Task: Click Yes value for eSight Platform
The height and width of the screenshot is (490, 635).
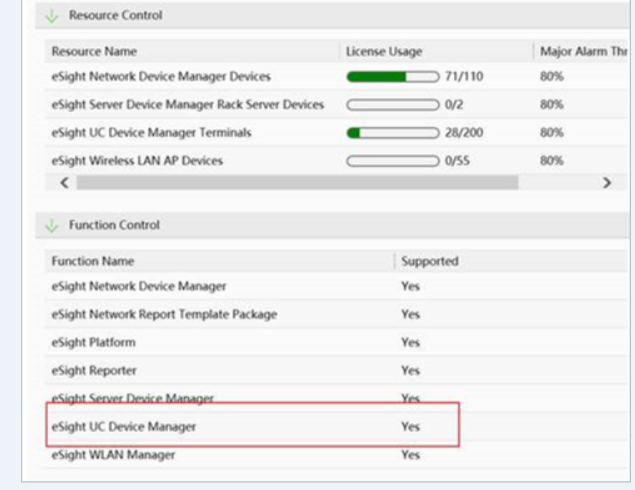Action: pos(410,343)
